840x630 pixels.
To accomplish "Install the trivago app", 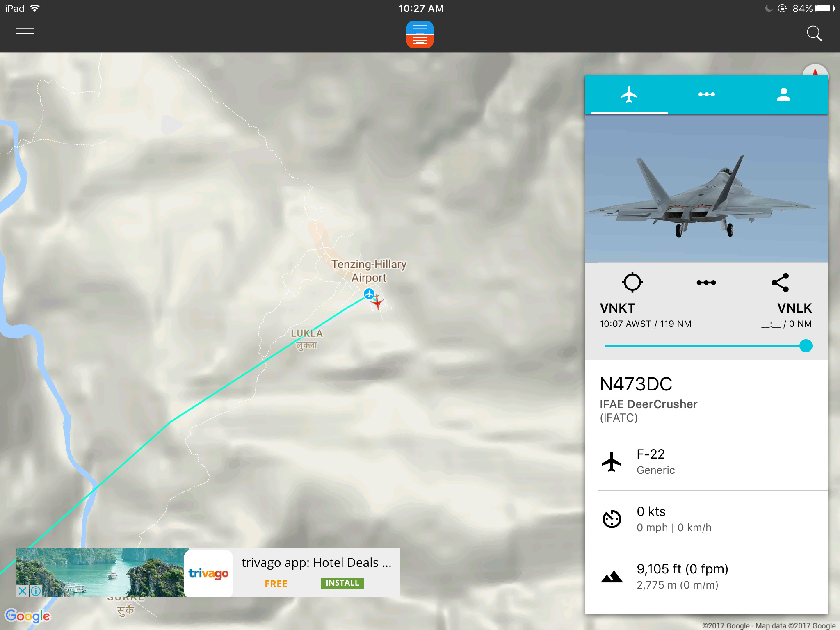I will (x=342, y=583).
